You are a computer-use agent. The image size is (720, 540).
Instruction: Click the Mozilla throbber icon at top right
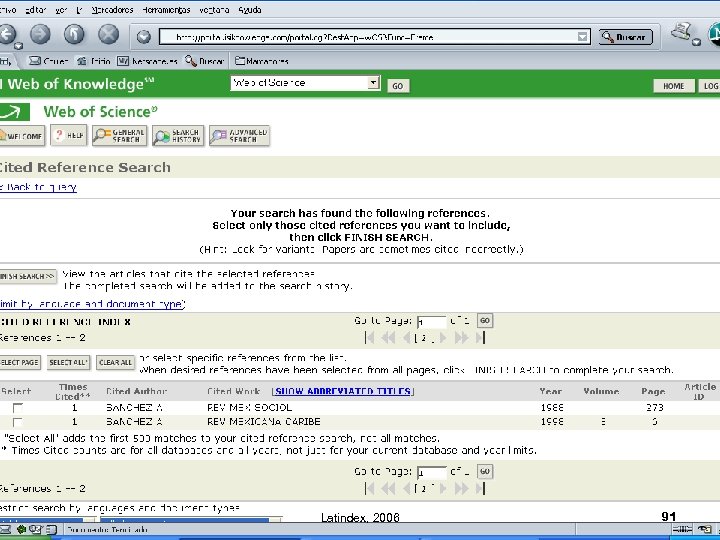tap(714, 34)
